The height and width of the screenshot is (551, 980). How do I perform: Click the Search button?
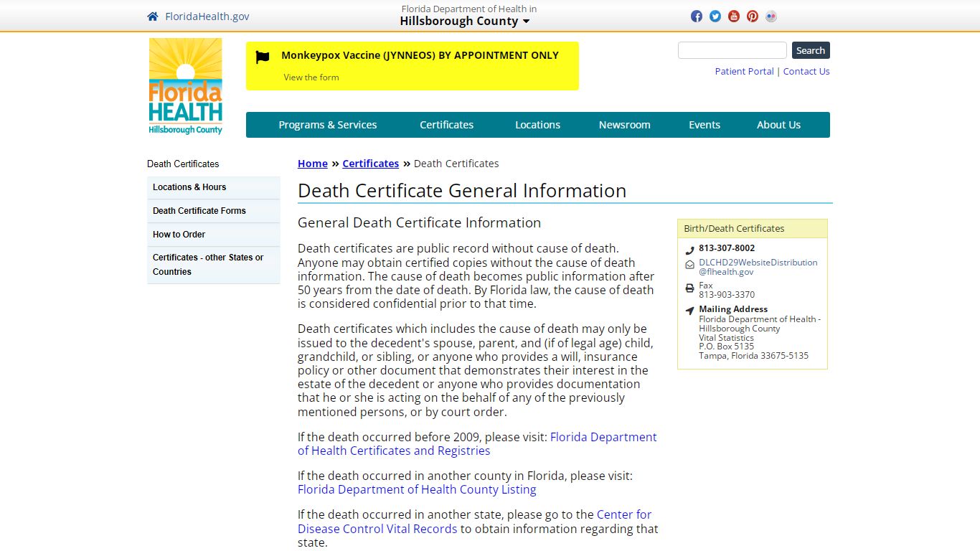(811, 50)
